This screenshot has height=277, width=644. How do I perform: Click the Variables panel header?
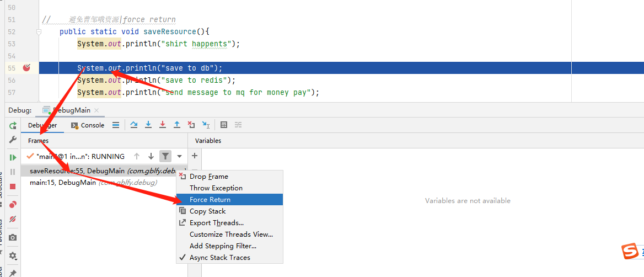point(208,141)
